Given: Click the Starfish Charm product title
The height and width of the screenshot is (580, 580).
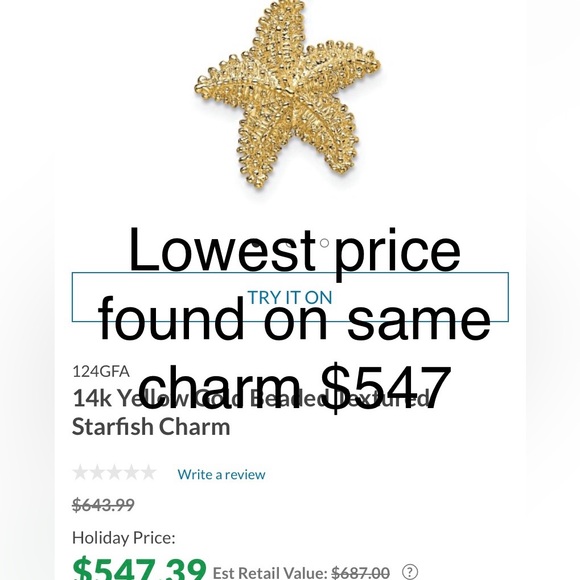Looking at the screenshot, I should click(251, 412).
